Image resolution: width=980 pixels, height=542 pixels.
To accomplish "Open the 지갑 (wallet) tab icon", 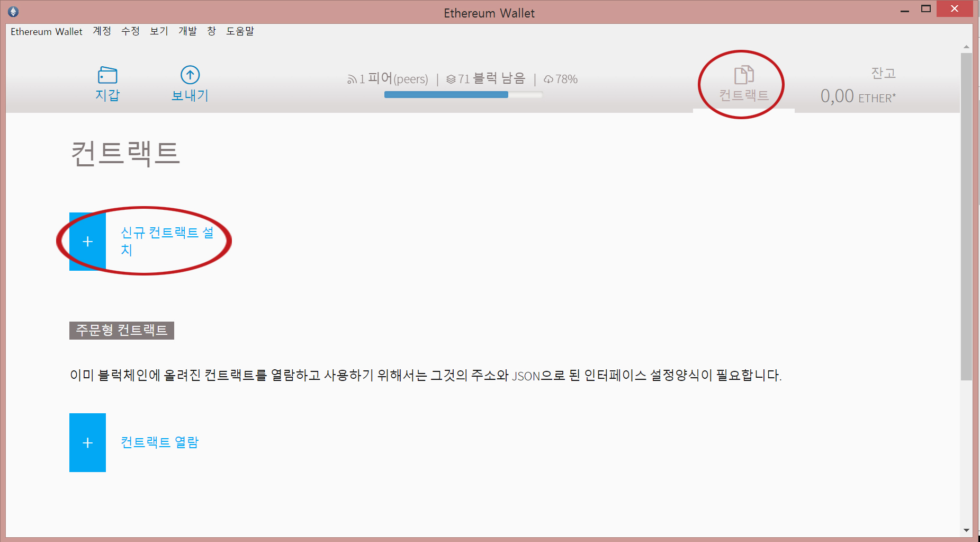I will [x=107, y=75].
